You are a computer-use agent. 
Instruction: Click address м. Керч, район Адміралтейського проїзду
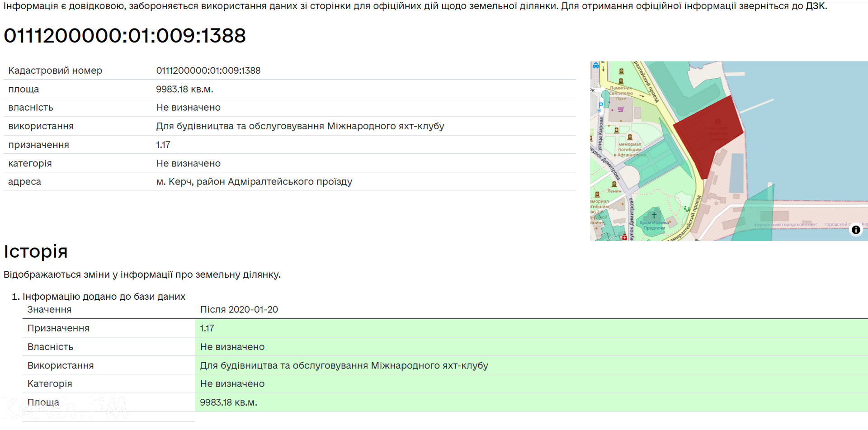(x=254, y=182)
